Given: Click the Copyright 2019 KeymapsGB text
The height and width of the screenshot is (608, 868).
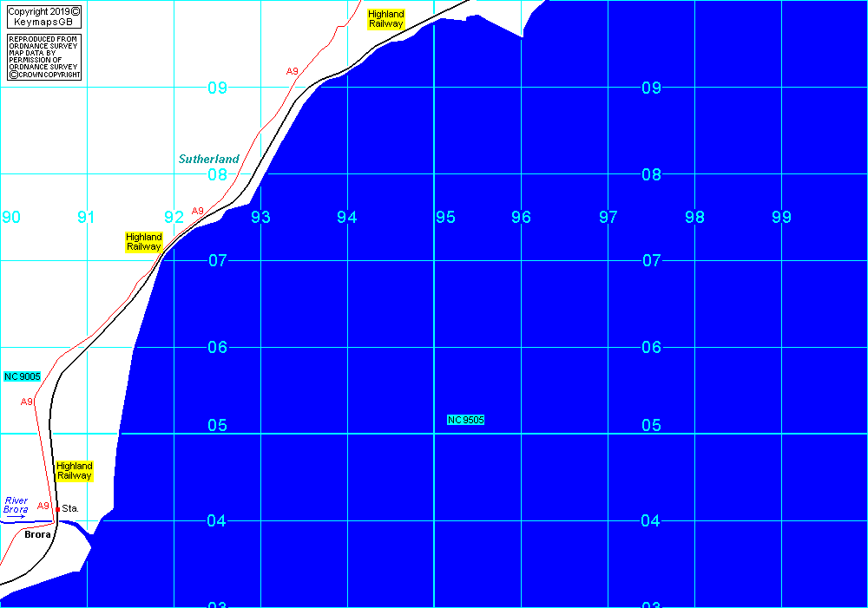Looking at the screenshot, I should [x=43, y=16].
